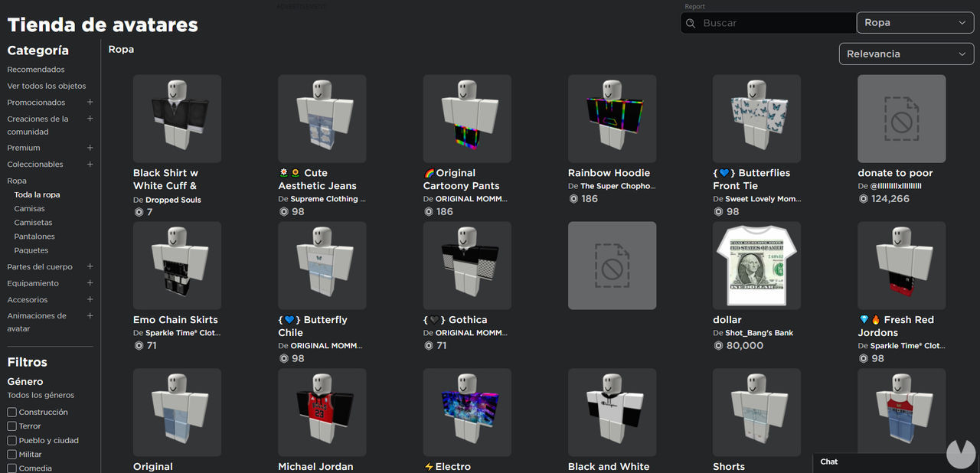
Task: Expand the Partes del cuerpo category
Action: (x=90, y=267)
